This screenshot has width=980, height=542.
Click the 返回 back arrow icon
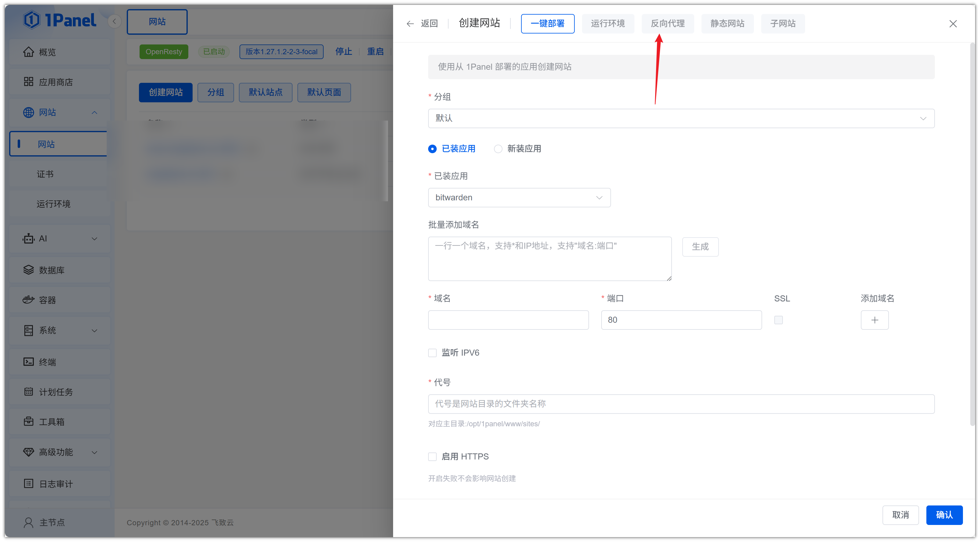coord(410,23)
